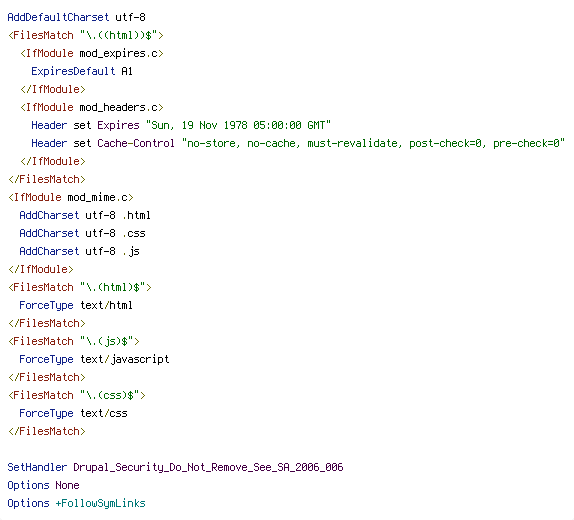Click the Expires date string value
This screenshot has width=574, height=520.
click(238, 125)
